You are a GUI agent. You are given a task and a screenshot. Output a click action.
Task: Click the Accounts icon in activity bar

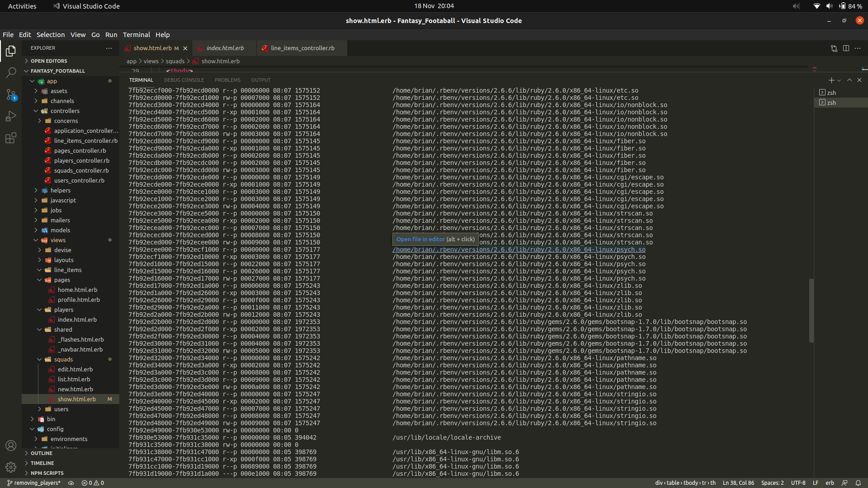click(x=11, y=446)
